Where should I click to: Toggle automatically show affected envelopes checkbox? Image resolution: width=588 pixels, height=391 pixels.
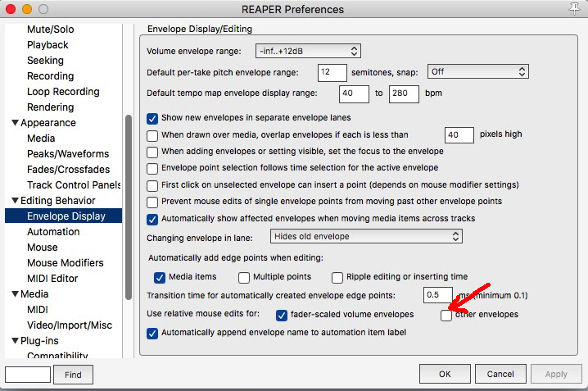152,219
